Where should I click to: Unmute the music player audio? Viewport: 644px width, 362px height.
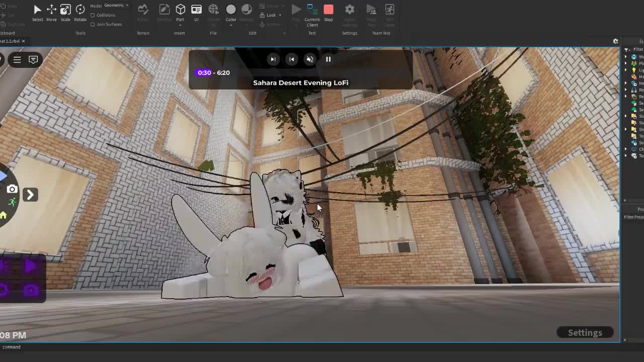(x=310, y=59)
